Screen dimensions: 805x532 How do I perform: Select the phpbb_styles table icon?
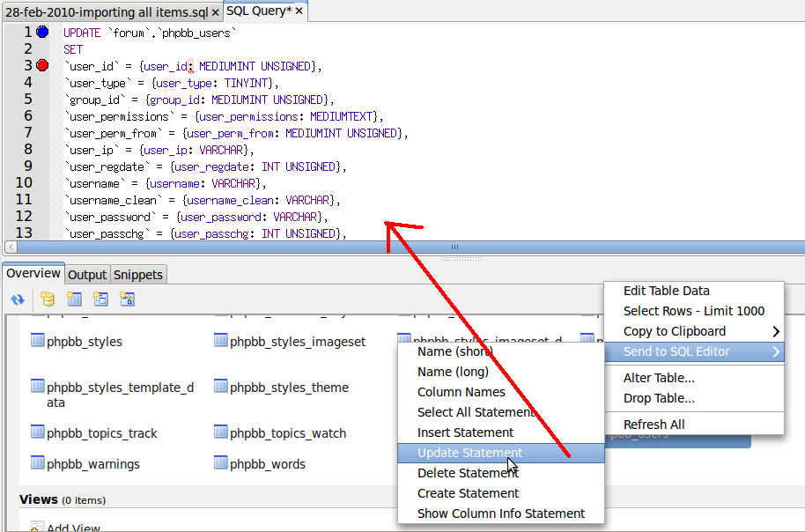point(38,340)
